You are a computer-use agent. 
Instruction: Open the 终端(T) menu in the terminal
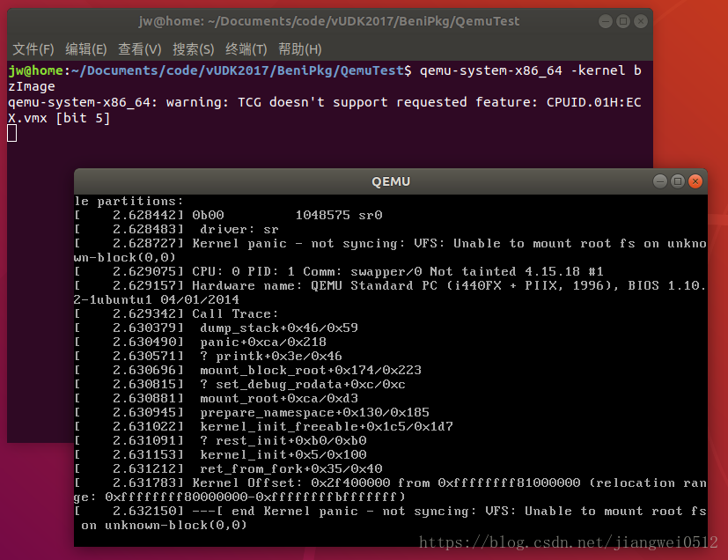pos(246,49)
